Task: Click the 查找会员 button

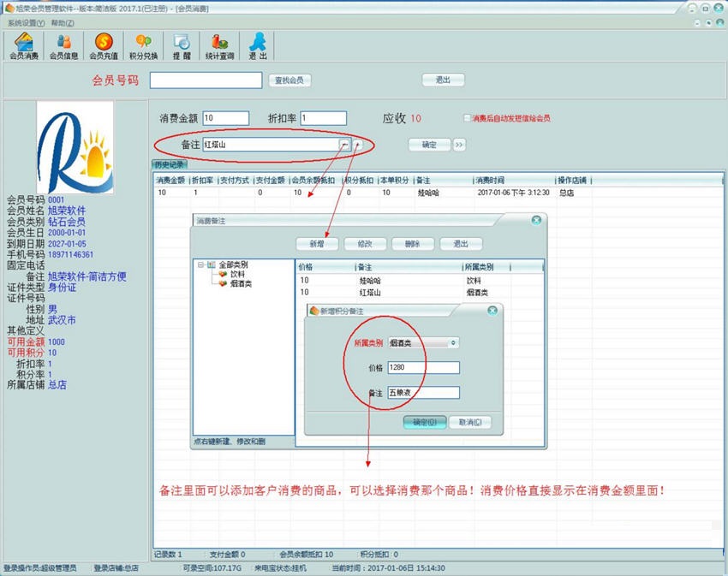Action: pos(289,80)
